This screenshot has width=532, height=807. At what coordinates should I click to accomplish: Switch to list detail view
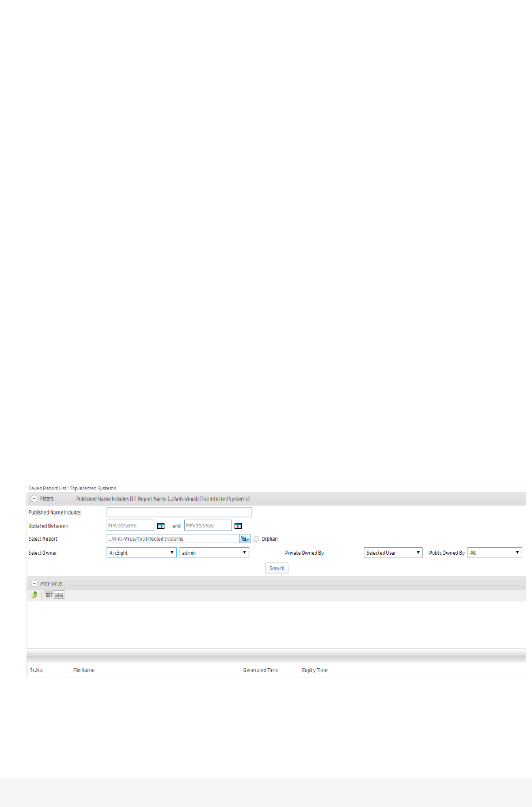[x=59, y=594]
